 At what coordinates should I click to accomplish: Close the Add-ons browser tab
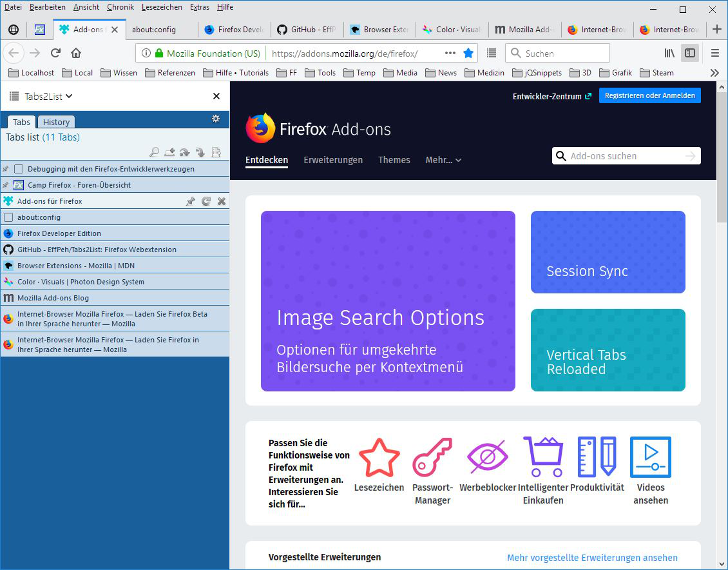pyautogui.click(x=115, y=29)
